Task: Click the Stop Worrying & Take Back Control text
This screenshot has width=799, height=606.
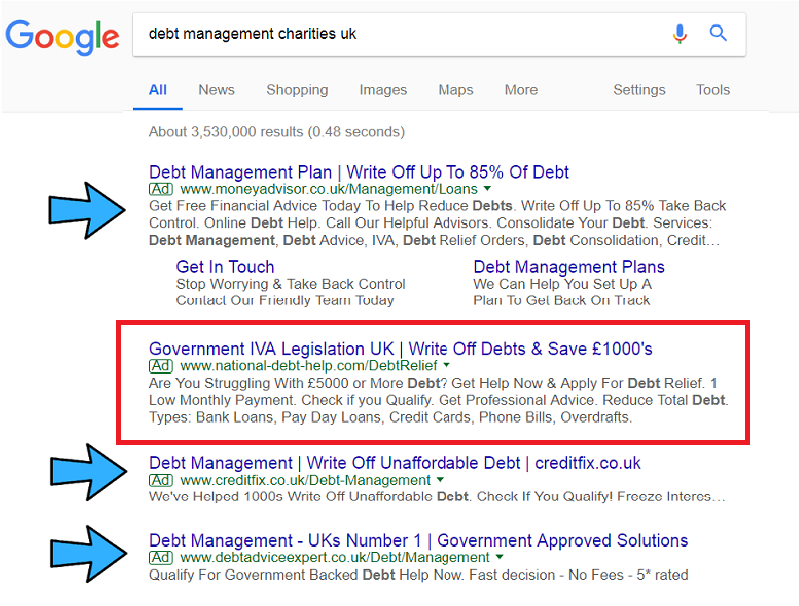Action: click(x=290, y=284)
